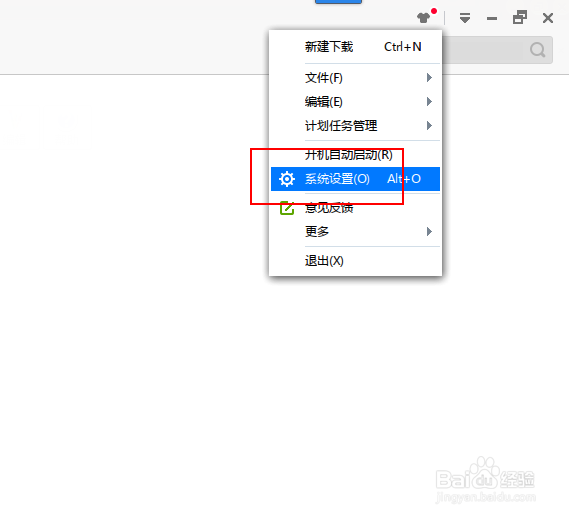Screen dimensions: 569x517
Task: Expand arrow next to 编辑(E)
Action: point(429,102)
